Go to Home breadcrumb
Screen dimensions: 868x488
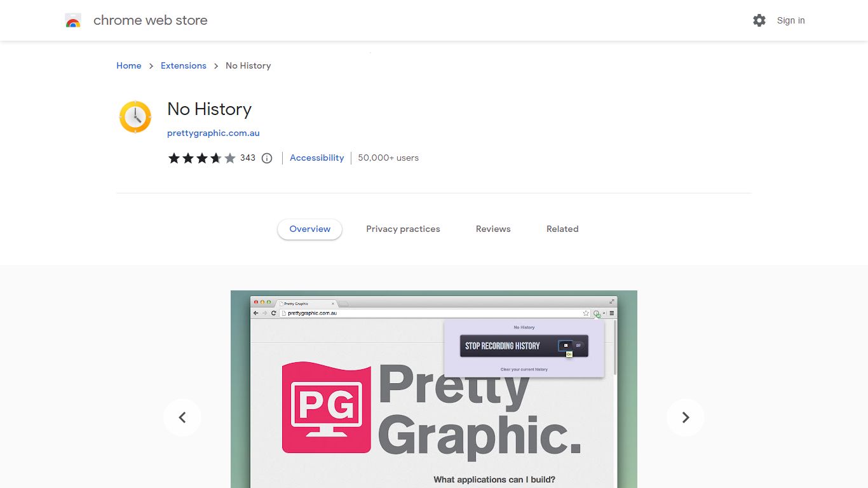point(129,65)
